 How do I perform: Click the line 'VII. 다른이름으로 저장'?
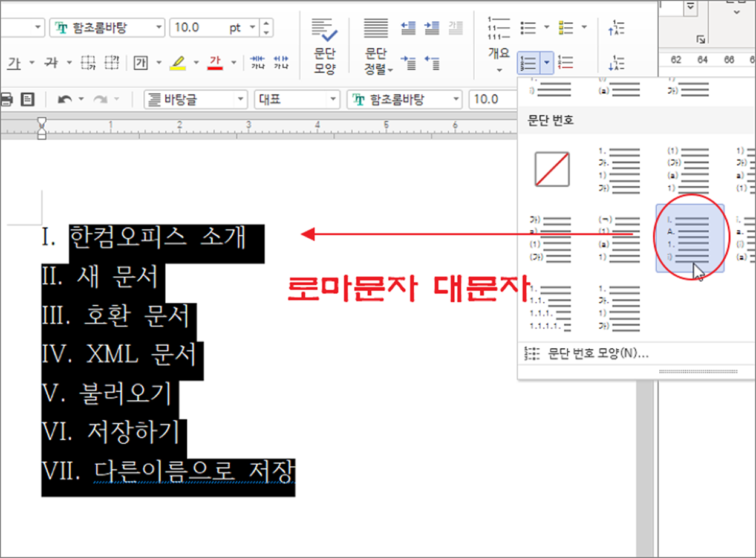point(168,471)
